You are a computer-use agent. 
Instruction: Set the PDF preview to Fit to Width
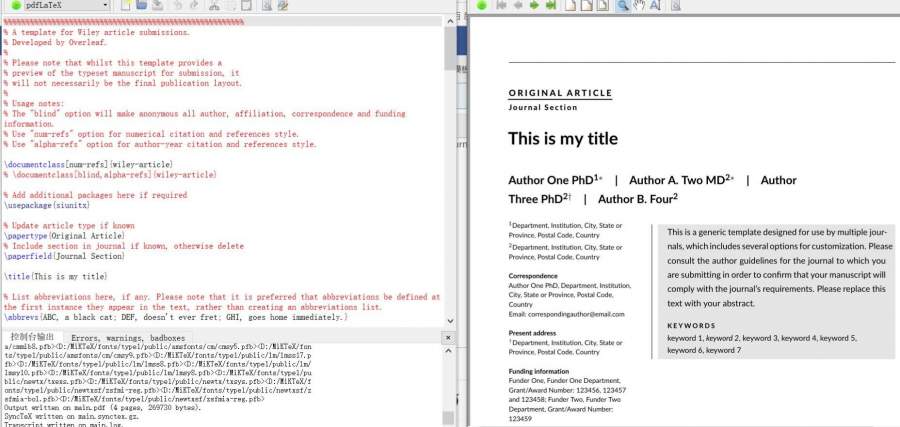[585, 6]
